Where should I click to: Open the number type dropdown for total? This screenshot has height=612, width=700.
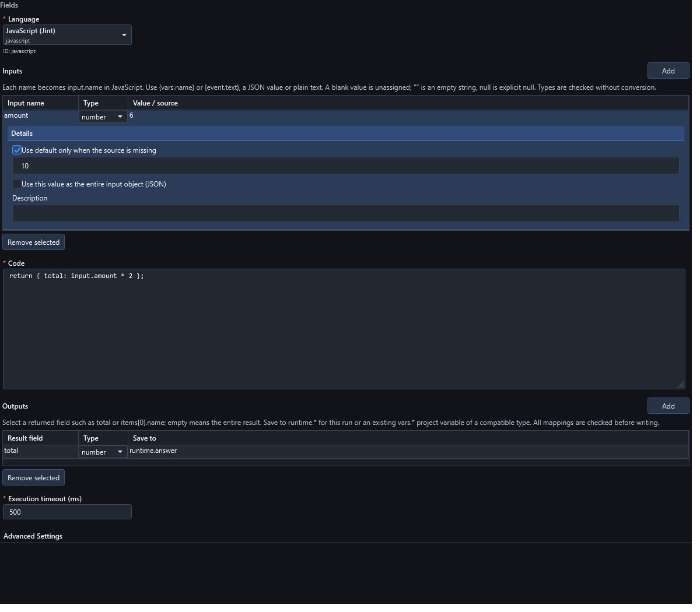[103, 452]
